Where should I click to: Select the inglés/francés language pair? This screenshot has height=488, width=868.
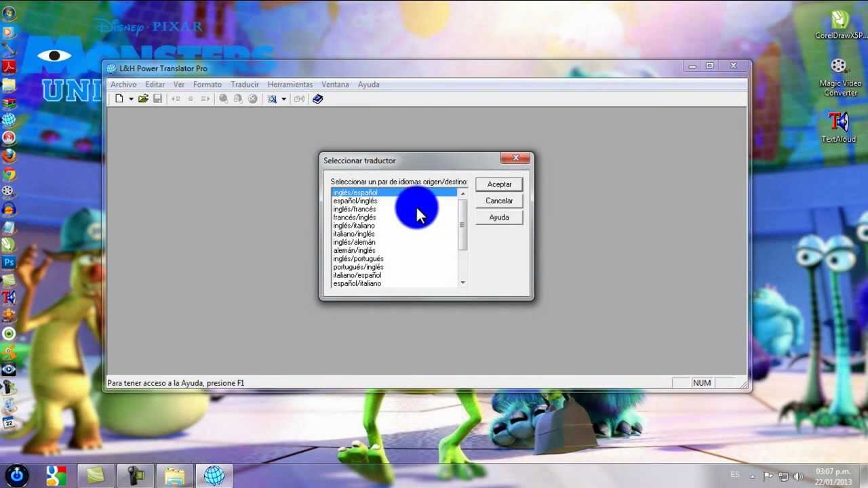[395, 209]
